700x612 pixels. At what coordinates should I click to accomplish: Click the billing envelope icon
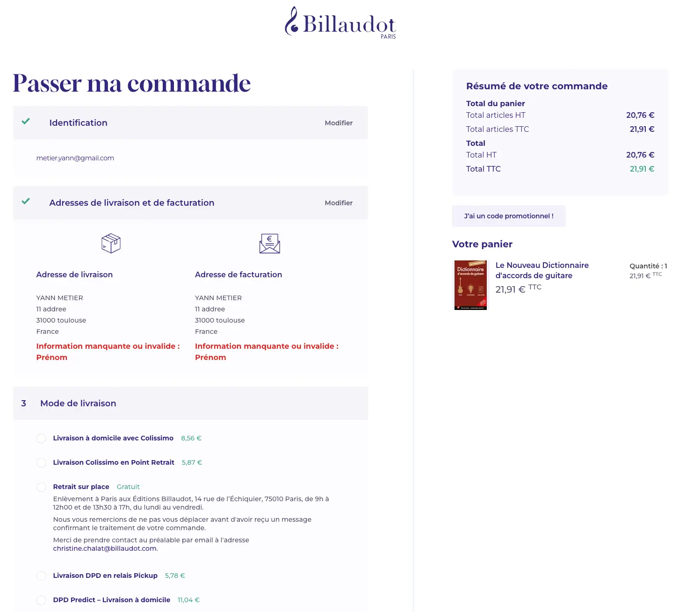[269, 243]
